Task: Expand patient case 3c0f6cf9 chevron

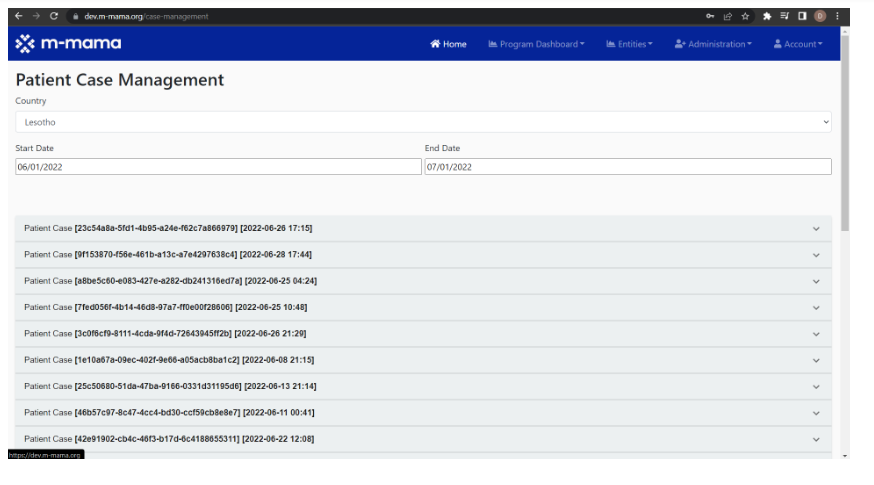Action: pos(816,334)
